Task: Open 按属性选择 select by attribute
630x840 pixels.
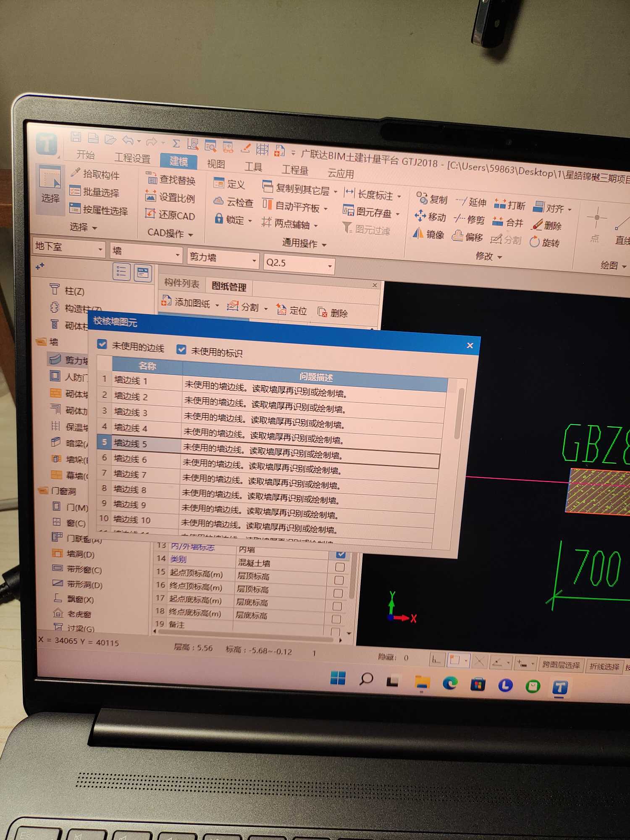Action: [x=99, y=210]
